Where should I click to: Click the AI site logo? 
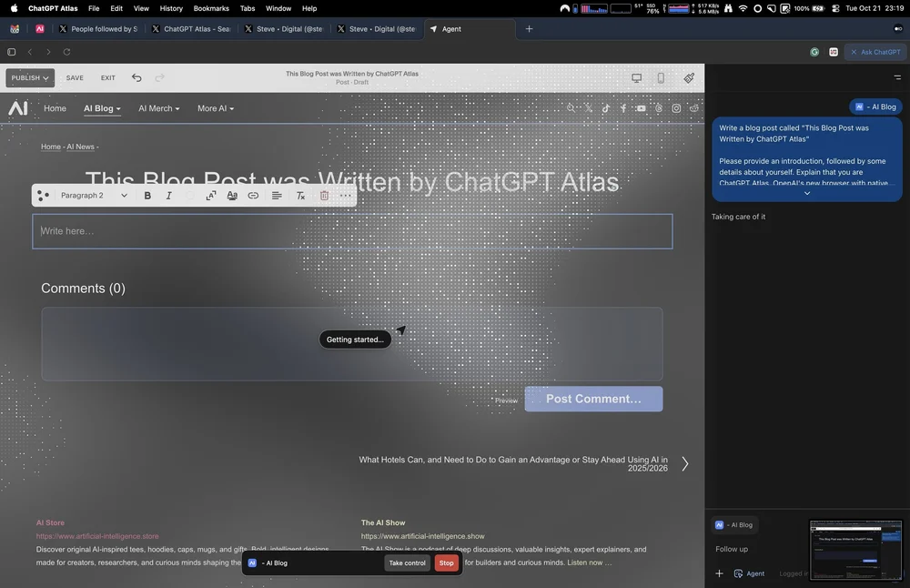point(18,108)
